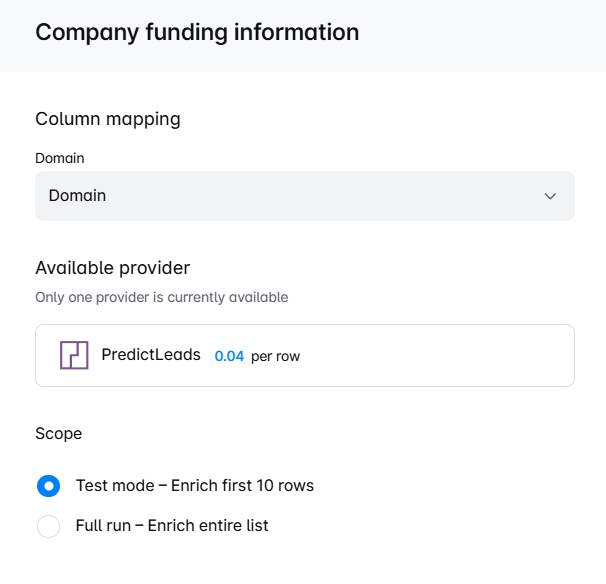Click the selected "Domain" value inside the combo box
Screen dimensions: 606x584
(x=77, y=196)
